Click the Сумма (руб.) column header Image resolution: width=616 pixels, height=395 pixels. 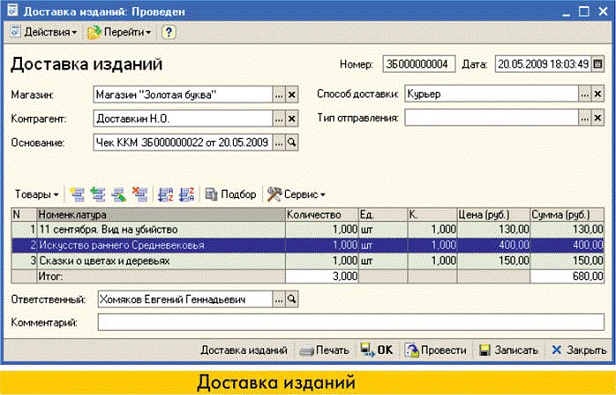[x=567, y=215]
